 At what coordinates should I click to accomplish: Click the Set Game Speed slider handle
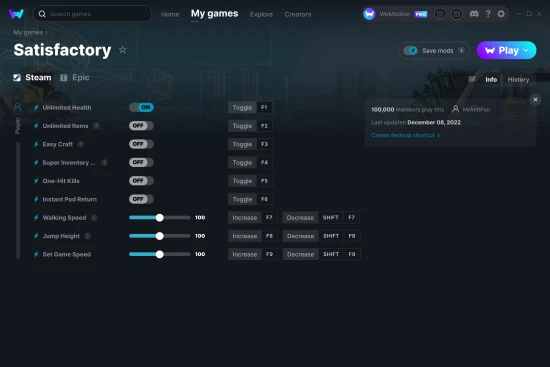tap(160, 254)
